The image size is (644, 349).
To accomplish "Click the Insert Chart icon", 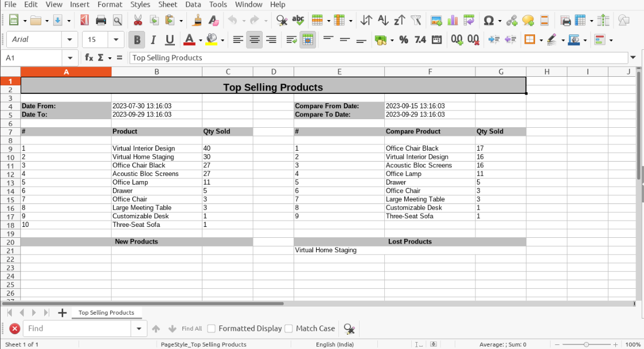I will [452, 20].
